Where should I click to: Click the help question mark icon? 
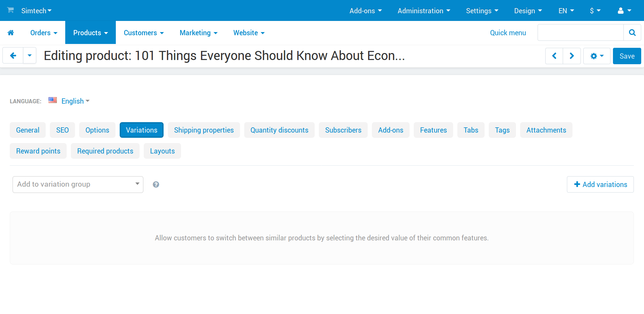tap(156, 185)
